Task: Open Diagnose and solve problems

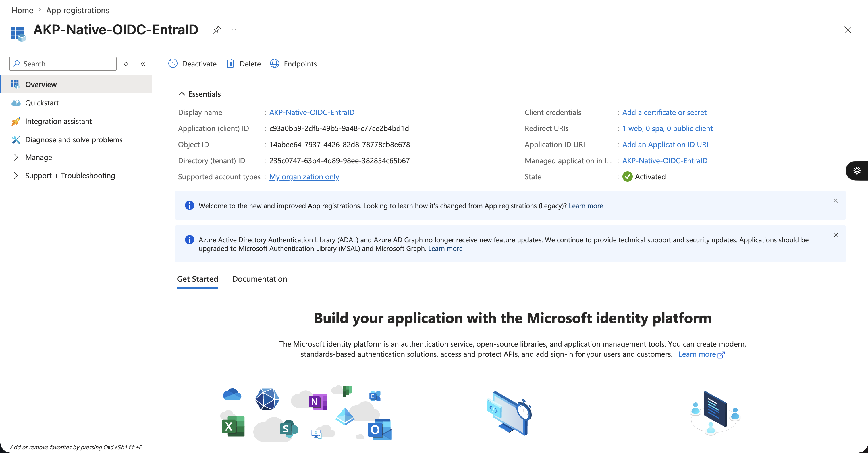Action: (74, 140)
